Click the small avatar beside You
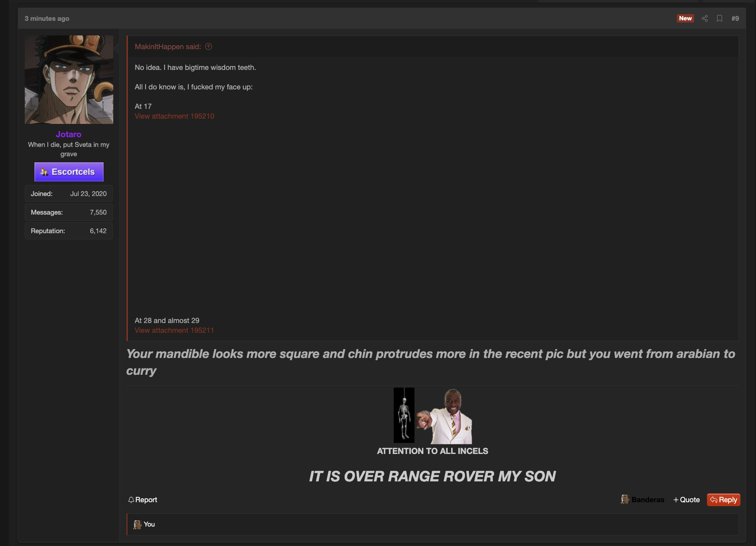 [x=138, y=524]
